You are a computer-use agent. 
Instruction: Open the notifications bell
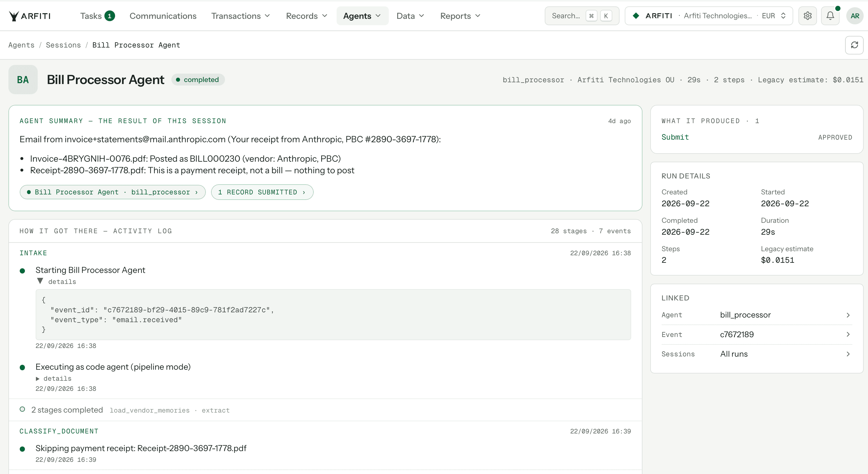830,16
